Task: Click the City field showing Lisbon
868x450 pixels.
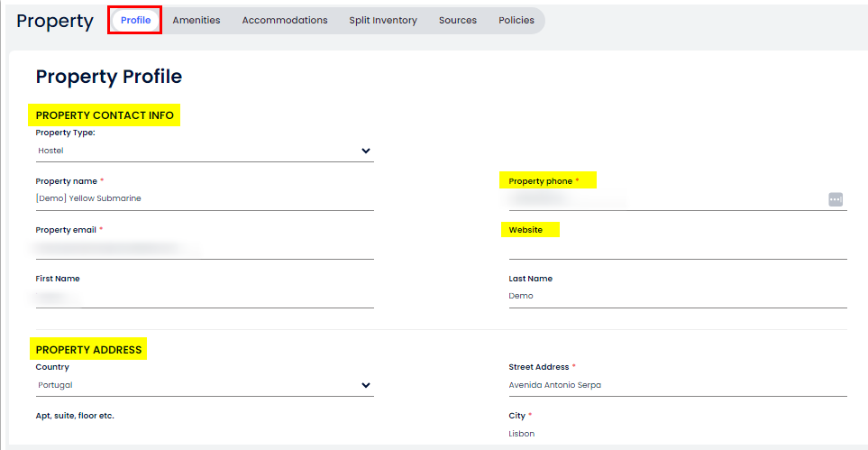Action: (677, 434)
